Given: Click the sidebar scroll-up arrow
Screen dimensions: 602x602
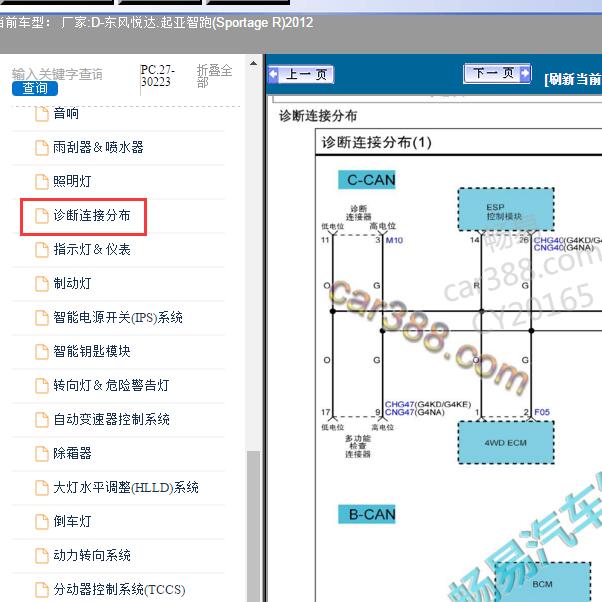Looking at the screenshot, I should 253,63.
